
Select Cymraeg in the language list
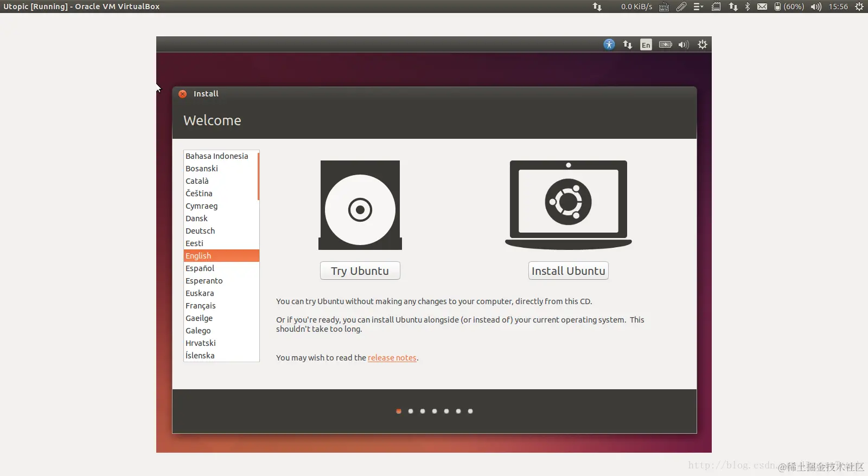coord(221,206)
